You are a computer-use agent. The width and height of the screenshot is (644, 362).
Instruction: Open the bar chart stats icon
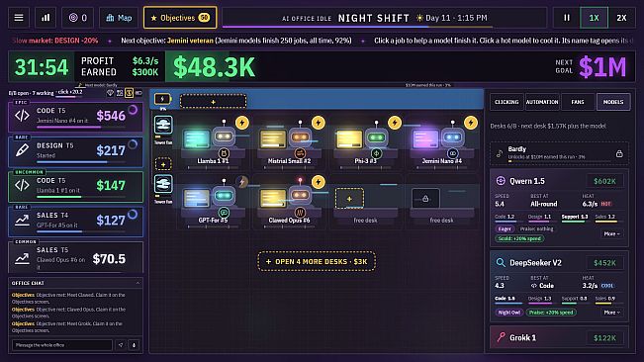tap(46, 18)
